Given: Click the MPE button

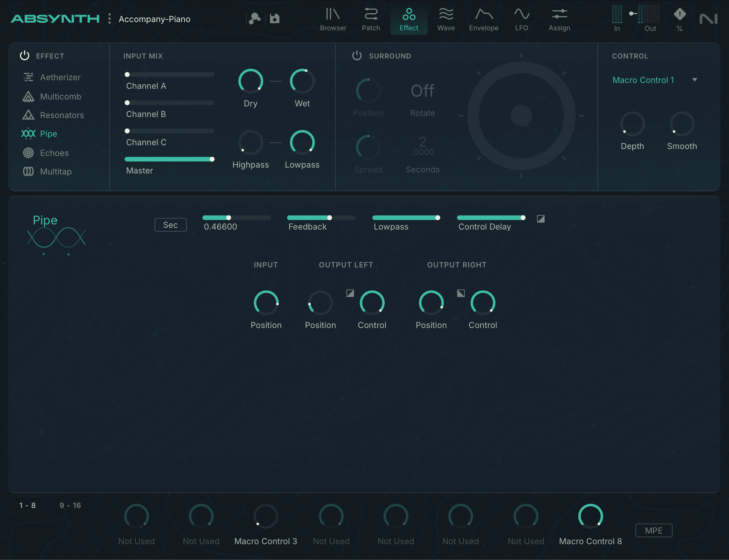Looking at the screenshot, I should 654,530.
